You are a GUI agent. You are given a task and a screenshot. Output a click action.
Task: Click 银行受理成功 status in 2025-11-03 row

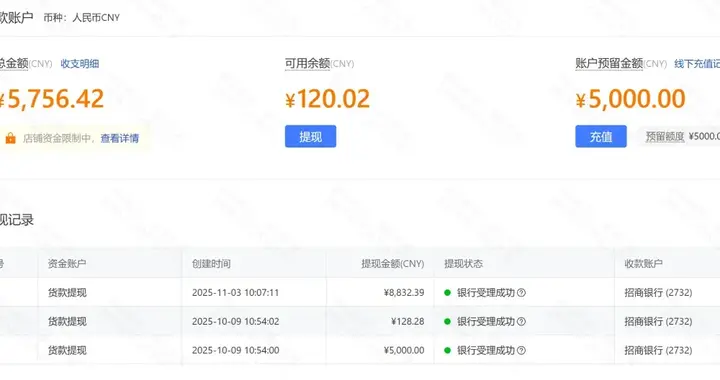[486, 293]
